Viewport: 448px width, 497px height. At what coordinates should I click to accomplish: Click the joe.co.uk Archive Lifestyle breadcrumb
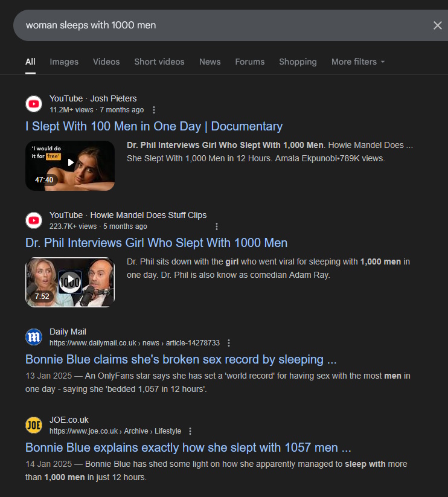[x=115, y=431]
